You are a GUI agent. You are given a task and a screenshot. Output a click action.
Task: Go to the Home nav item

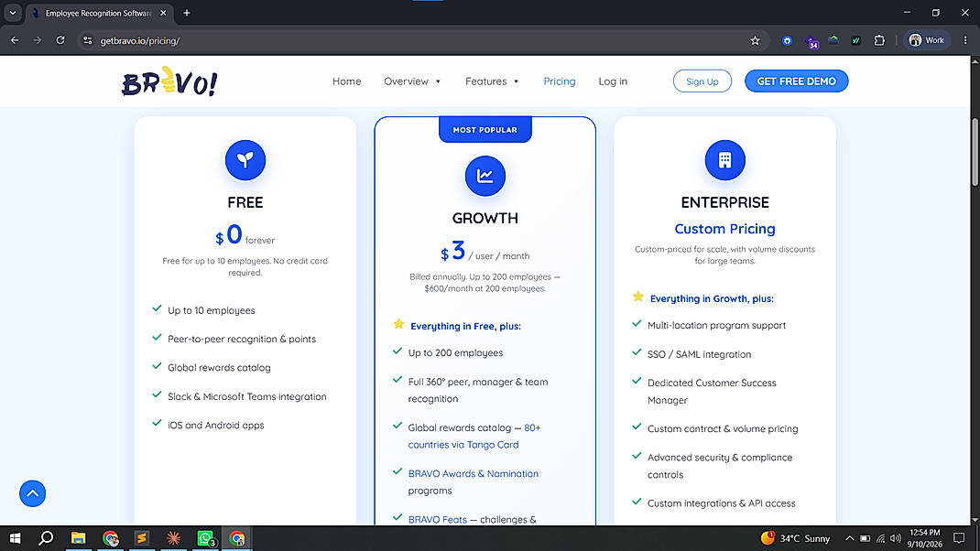(x=347, y=81)
